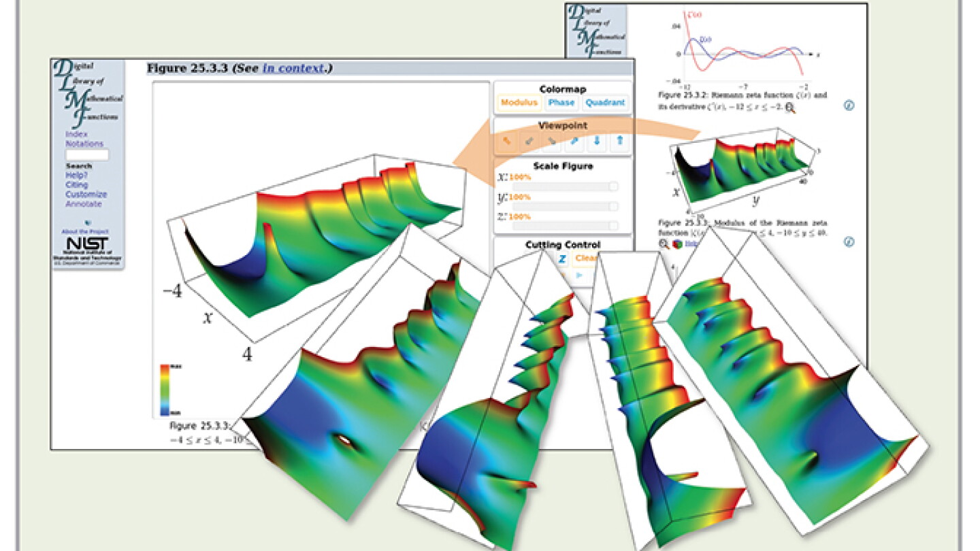Click the x scale slider handle
The image size is (980, 551).
click(613, 186)
